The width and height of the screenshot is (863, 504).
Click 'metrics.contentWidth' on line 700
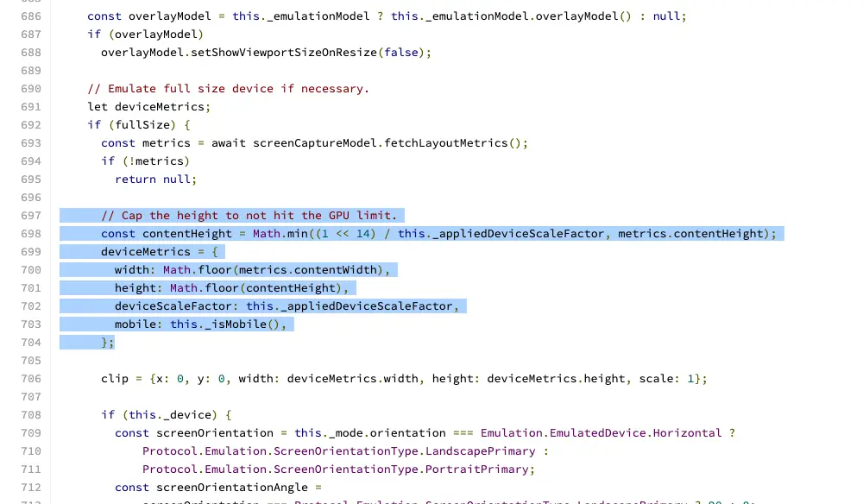(x=308, y=270)
